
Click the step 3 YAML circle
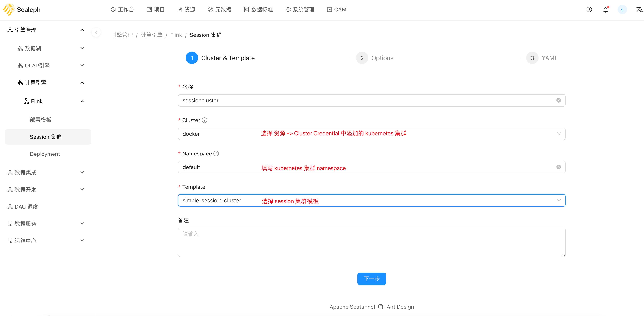(532, 58)
